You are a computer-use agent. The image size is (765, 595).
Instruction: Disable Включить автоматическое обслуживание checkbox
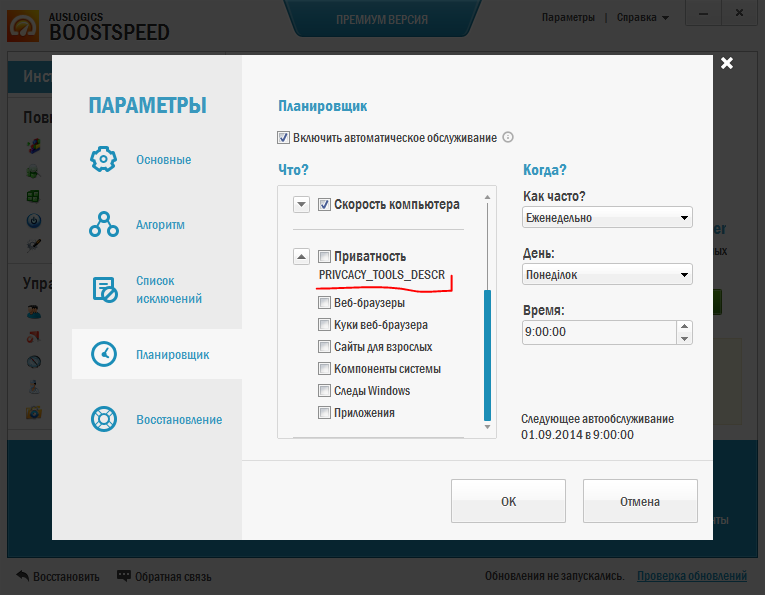coord(283,138)
